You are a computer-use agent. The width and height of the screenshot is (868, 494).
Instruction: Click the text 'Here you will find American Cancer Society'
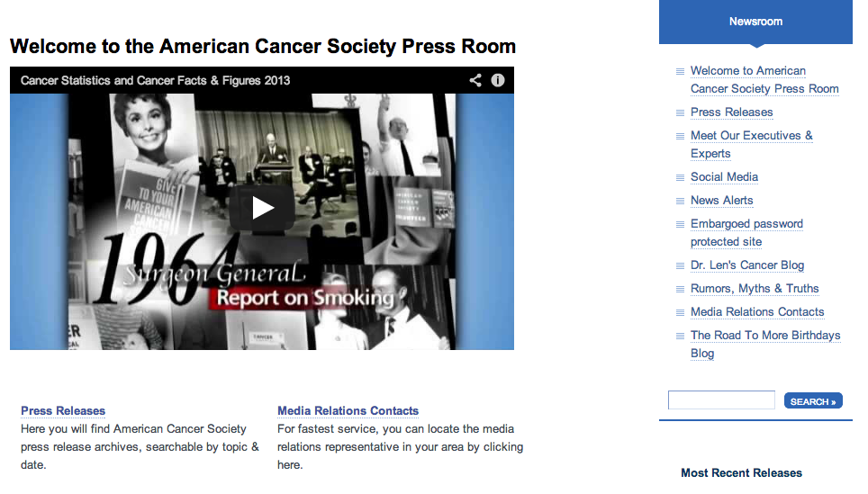(133, 428)
